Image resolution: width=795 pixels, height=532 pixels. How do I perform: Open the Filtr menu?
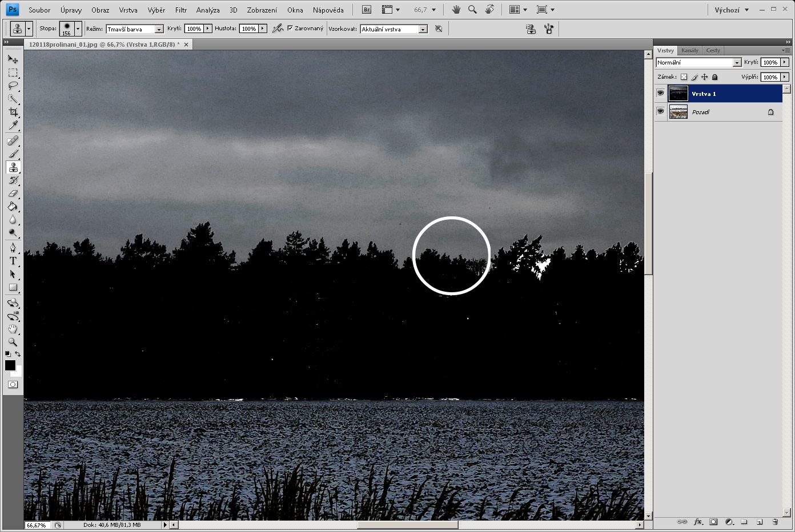(181, 10)
